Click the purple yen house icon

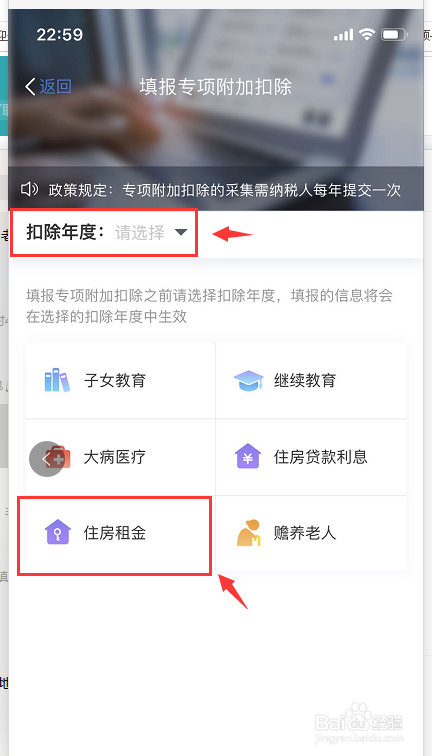[248, 456]
